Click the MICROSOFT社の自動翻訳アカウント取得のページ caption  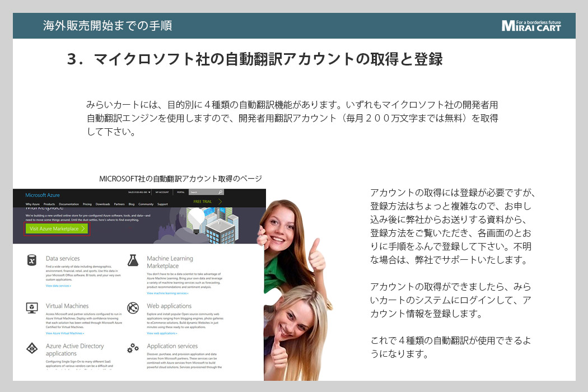point(180,179)
